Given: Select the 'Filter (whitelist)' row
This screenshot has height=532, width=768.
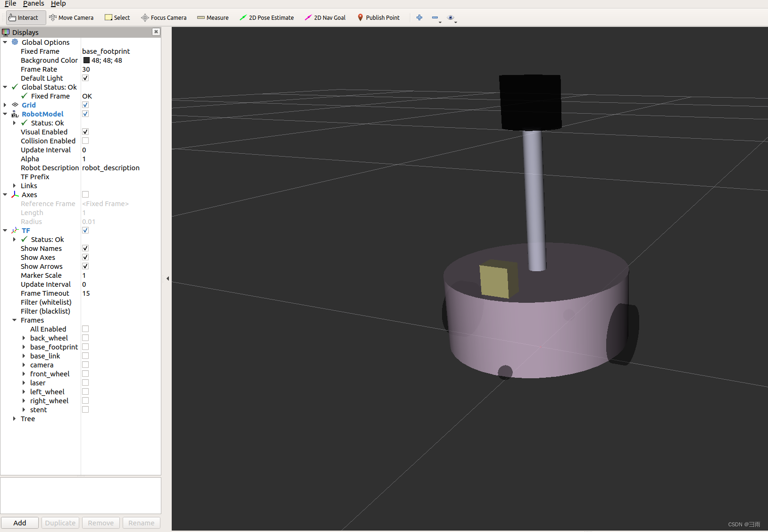Looking at the screenshot, I should (x=81, y=302).
